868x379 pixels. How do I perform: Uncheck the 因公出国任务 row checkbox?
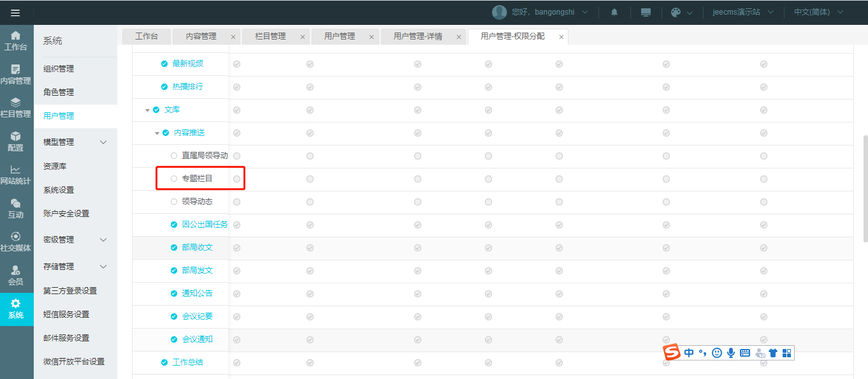coord(174,225)
